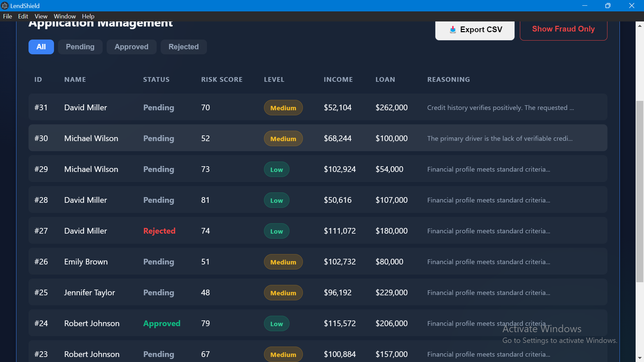Image resolution: width=644 pixels, height=362 pixels.
Task: Click scrollbar up arrow
Action: pyautogui.click(x=640, y=26)
